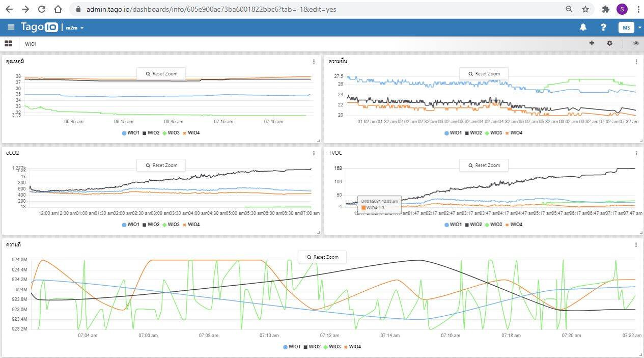Toggle WIO3 series in eCO2 legend

click(171, 225)
